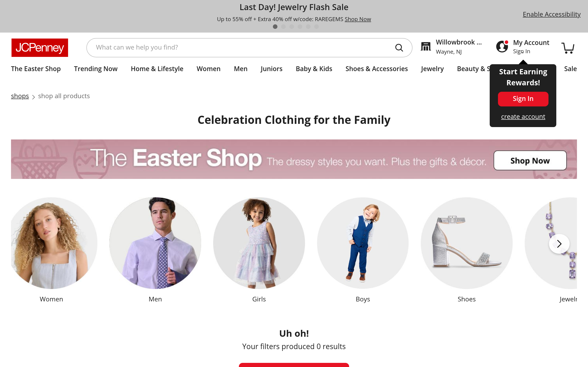Click the store locator building icon
Screen dimensions: 588x367
pyautogui.click(x=426, y=47)
